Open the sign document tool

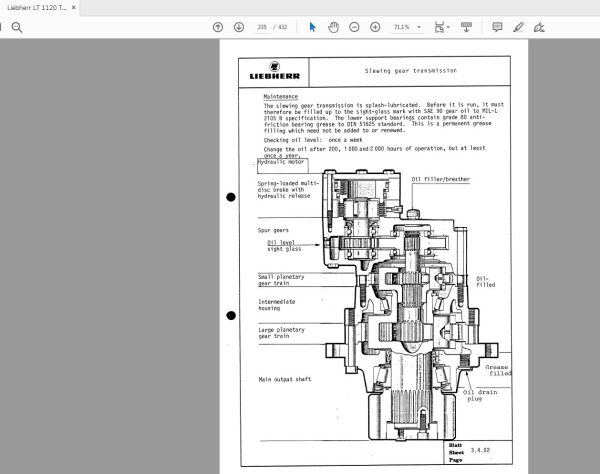[x=540, y=27]
